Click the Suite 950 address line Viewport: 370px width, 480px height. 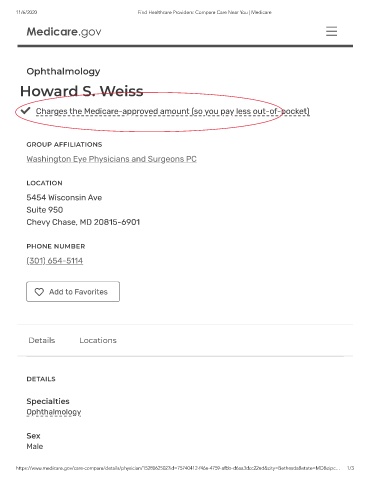click(x=45, y=210)
